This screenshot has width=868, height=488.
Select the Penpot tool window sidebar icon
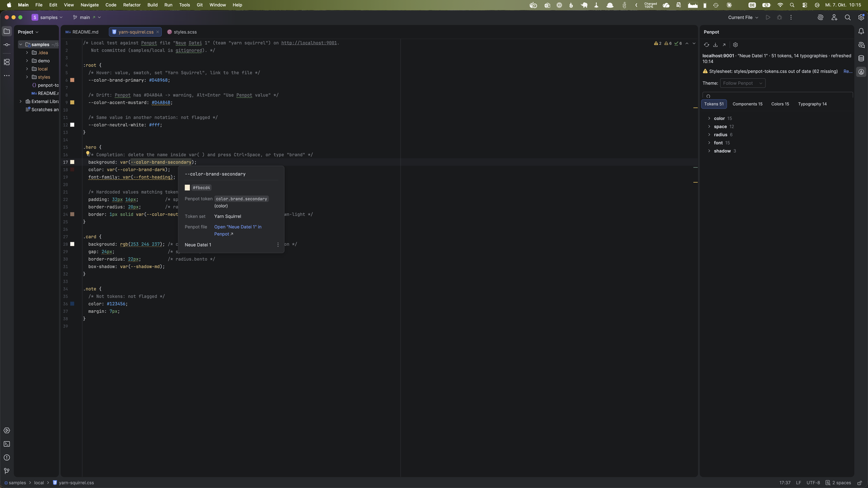pos(861,72)
